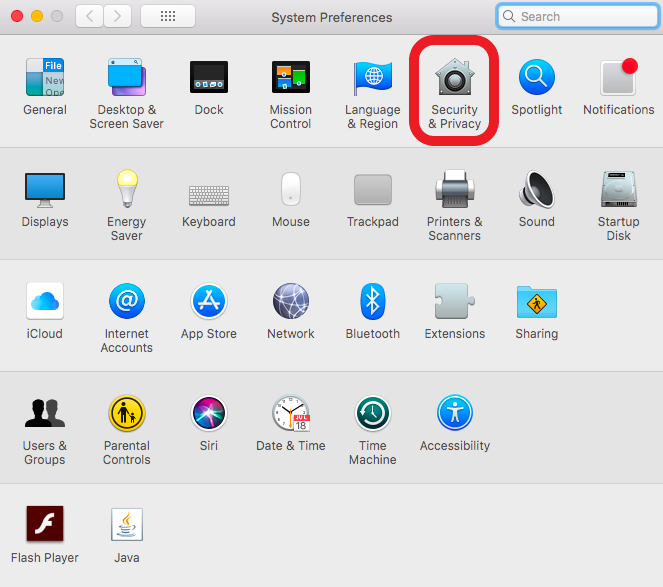Click the Show All grid button
Screen dimensions: 663x587
click(x=168, y=17)
